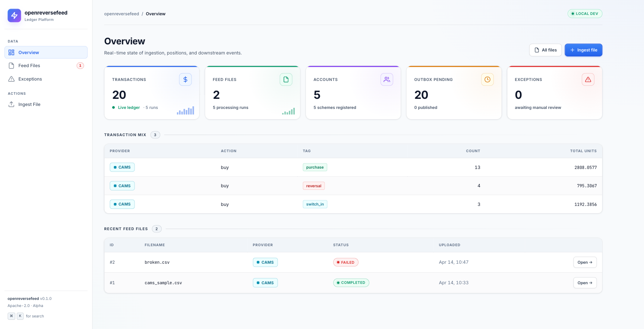Click total units value 1192.3856
The image size is (644, 329).
[585, 204]
